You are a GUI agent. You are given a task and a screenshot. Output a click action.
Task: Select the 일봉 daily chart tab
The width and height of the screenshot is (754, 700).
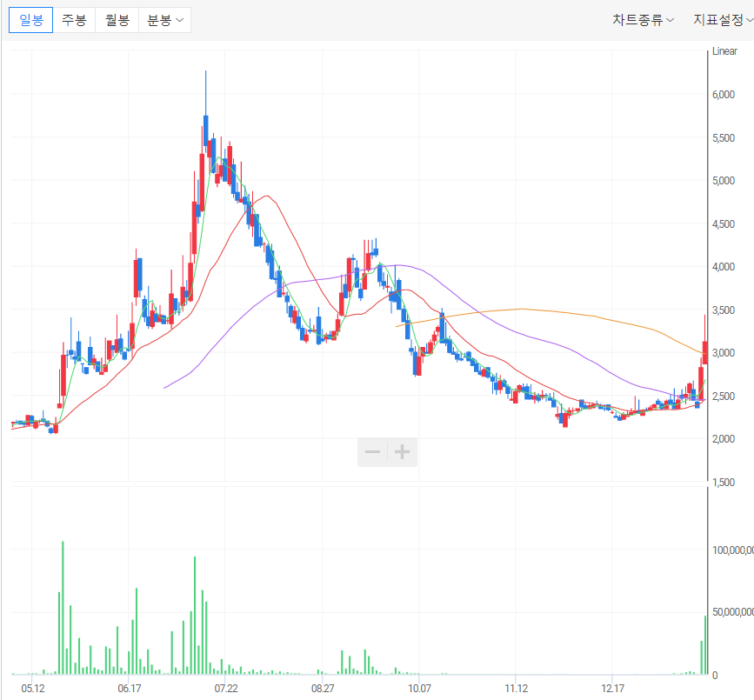pyautogui.click(x=30, y=20)
